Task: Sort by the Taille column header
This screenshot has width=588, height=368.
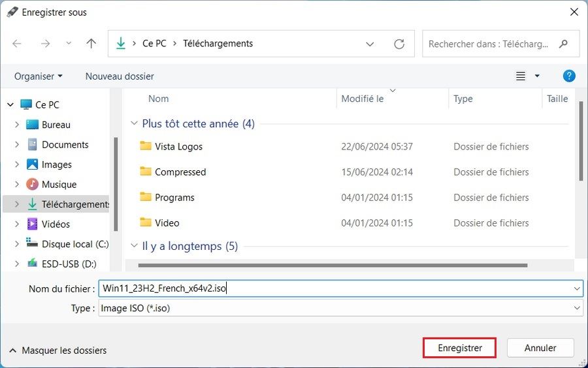Action: point(558,99)
